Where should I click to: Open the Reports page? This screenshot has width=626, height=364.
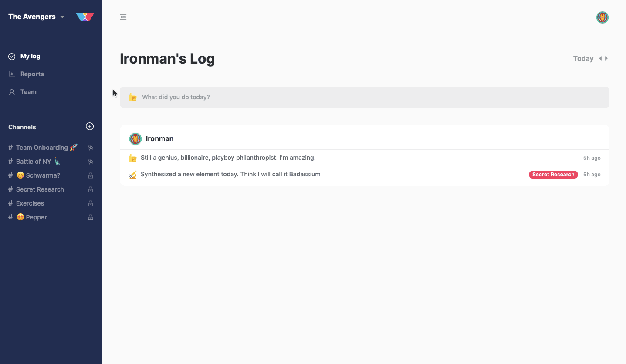point(26,74)
